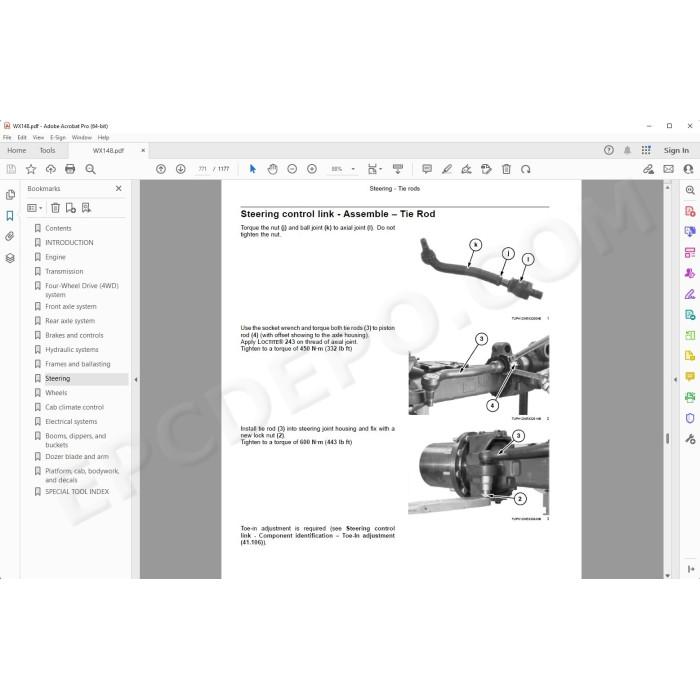Open the E-Sign menu
Screen dimensions: 700x700
point(58,138)
